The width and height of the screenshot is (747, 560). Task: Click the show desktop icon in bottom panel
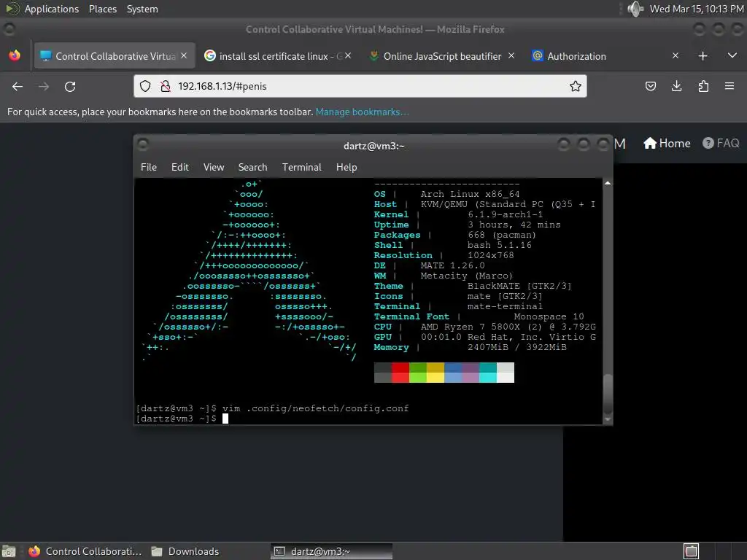(9, 551)
